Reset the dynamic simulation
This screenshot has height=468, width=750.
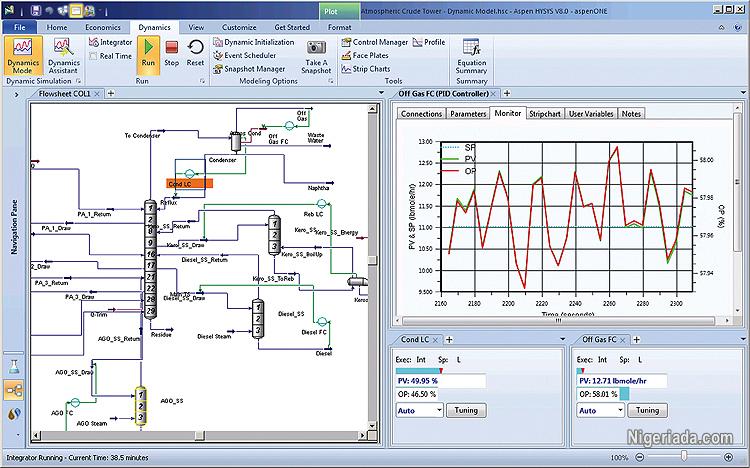point(196,51)
